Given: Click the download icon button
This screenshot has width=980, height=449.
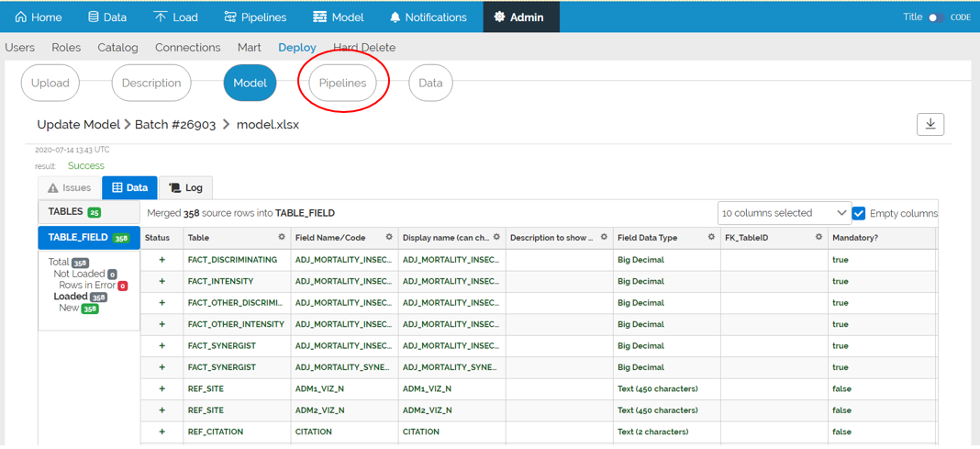Looking at the screenshot, I should [x=930, y=125].
